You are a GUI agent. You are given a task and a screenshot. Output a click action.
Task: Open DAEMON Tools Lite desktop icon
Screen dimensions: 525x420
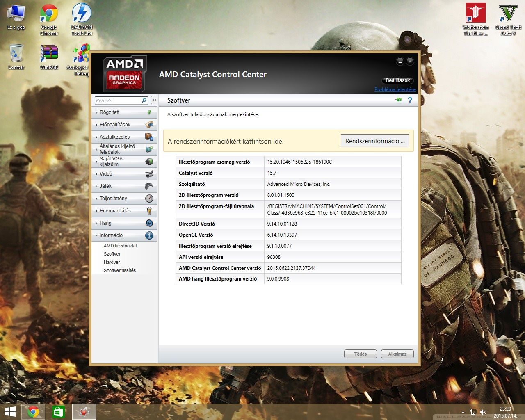pos(82,20)
